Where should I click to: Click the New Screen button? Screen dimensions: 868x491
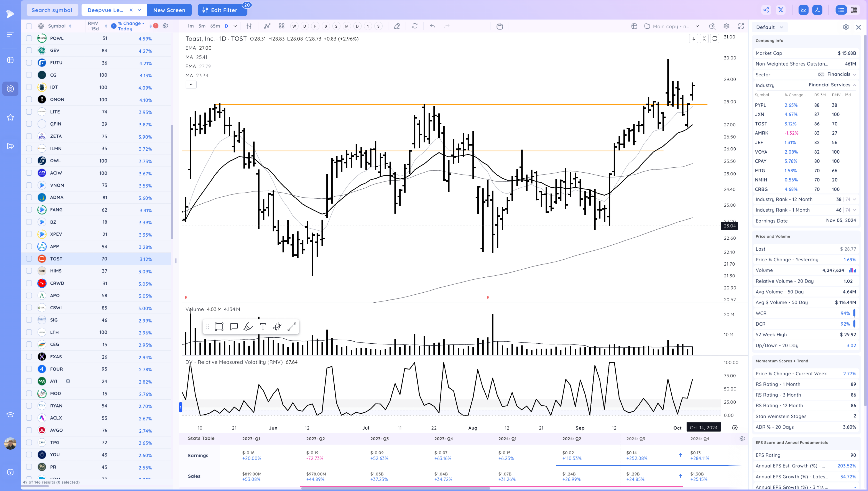pyautogui.click(x=169, y=10)
